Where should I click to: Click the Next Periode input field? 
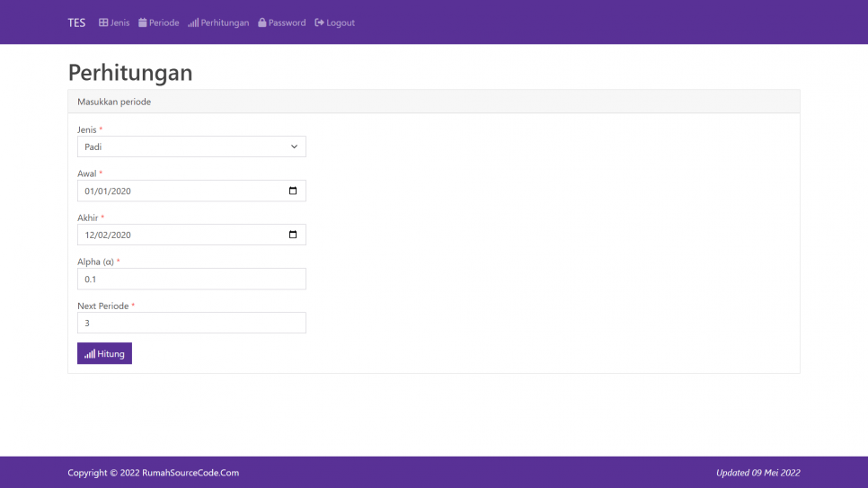tap(191, 323)
